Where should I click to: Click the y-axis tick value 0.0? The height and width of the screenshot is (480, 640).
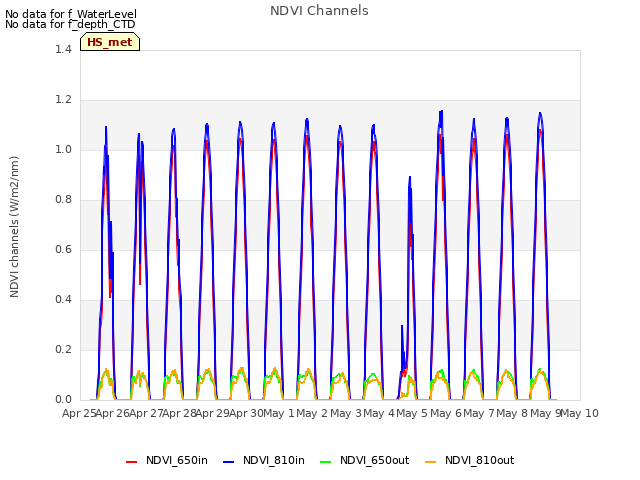pos(63,400)
